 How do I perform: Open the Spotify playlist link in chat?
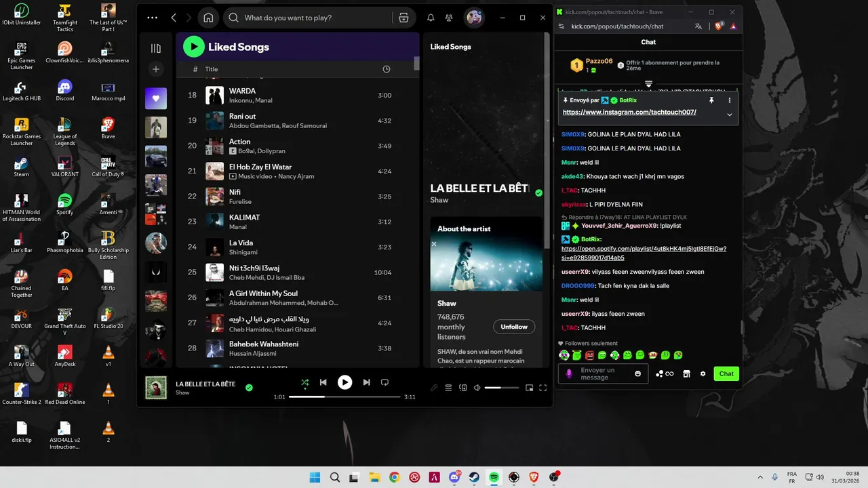pyautogui.click(x=644, y=253)
